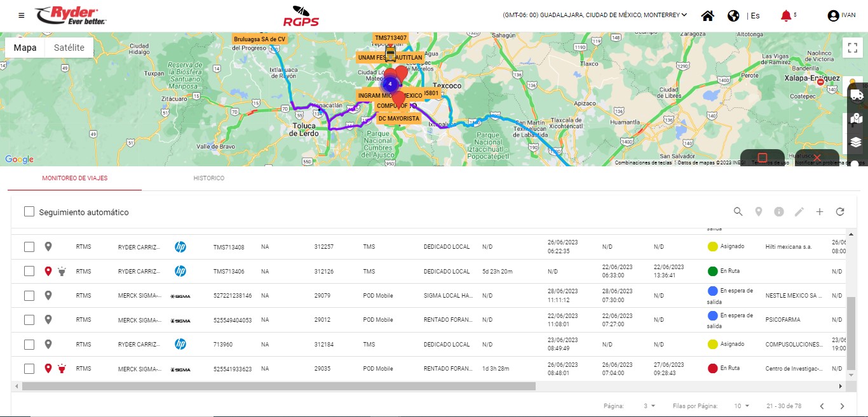The image size is (868, 417).
Task: Check the row for trip 525541933623
Action: pos(29,369)
